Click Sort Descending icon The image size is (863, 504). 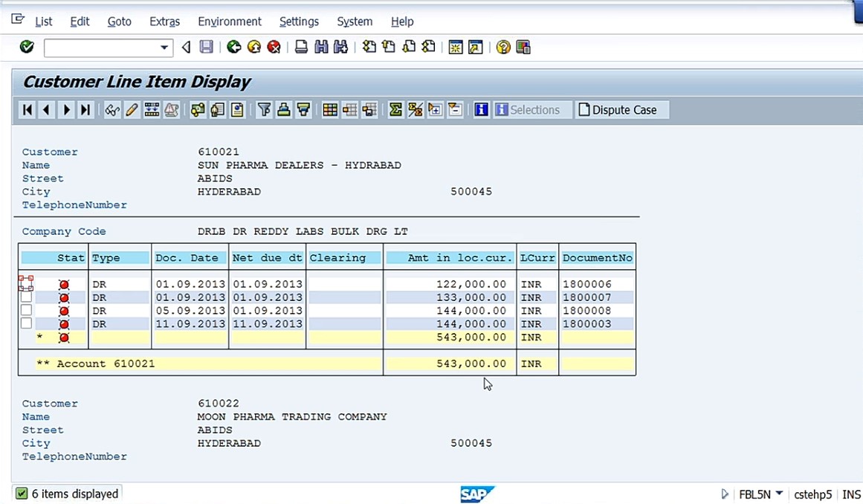(x=304, y=109)
